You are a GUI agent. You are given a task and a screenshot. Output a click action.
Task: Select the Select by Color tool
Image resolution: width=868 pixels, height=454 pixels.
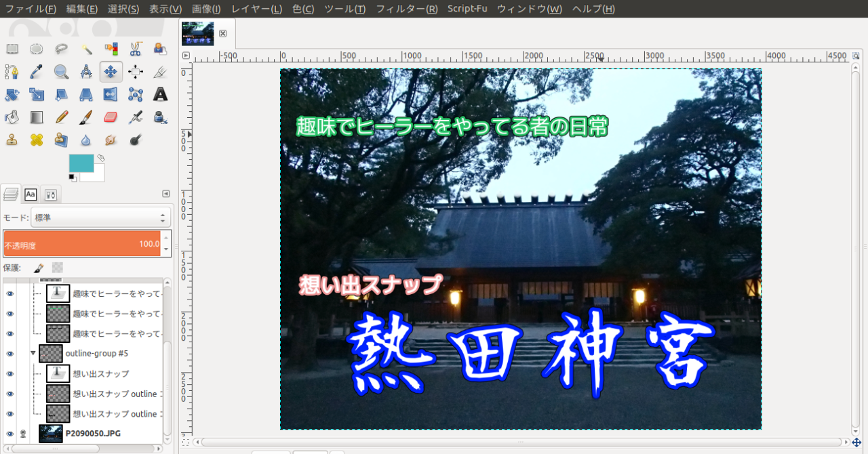click(111, 49)
